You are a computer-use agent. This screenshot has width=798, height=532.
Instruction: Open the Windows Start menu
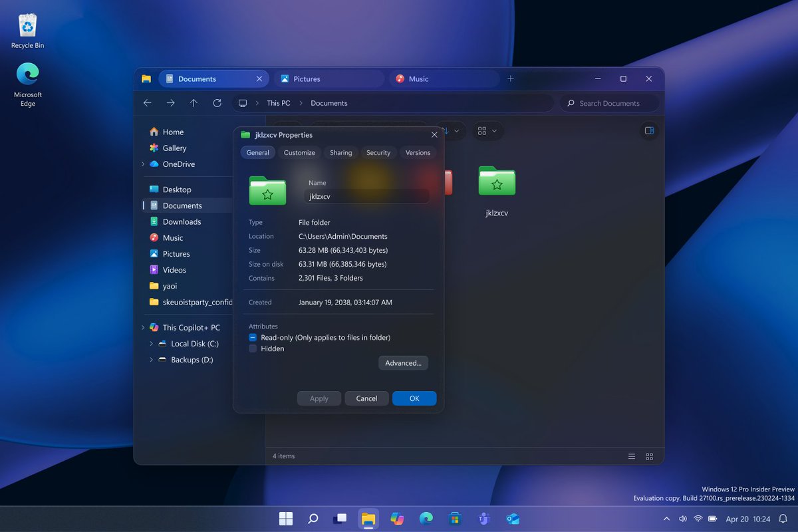pos(286,519)
